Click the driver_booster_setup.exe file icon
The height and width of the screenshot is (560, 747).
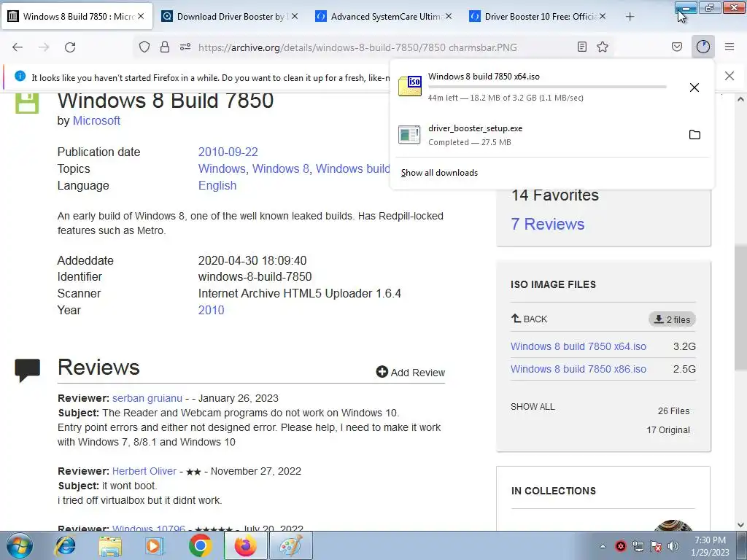point(410,135)
